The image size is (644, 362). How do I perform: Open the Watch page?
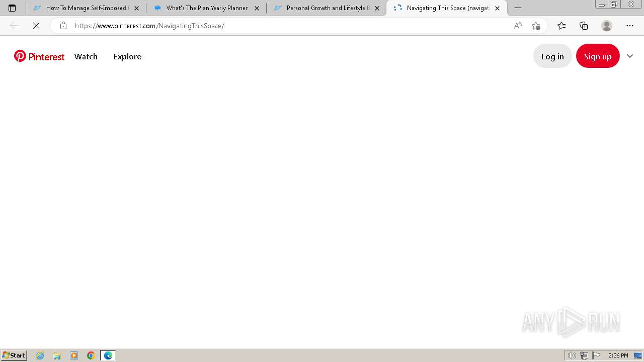coord(86,56)
